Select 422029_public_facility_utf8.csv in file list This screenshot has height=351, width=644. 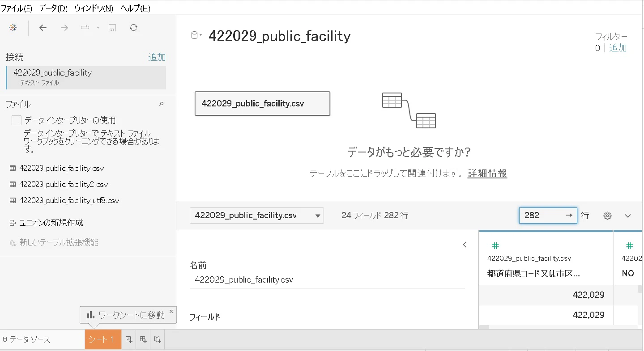click(69, 200)
